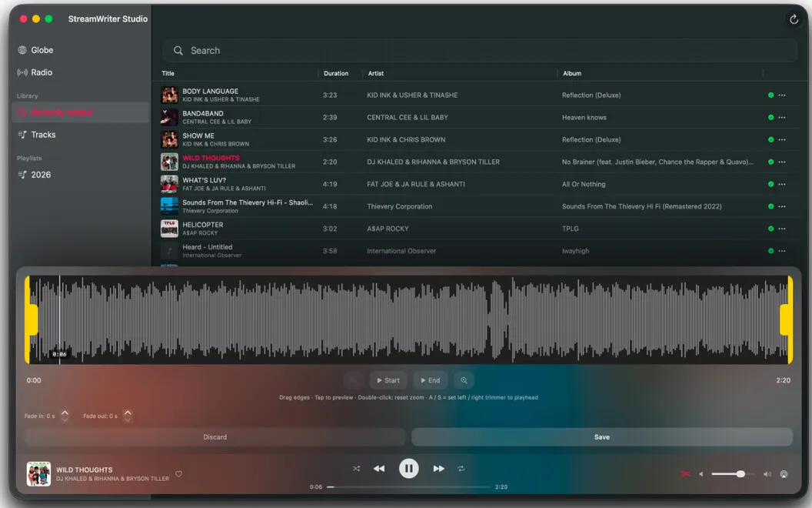Image resolution: width=812 pixels, height=508 pixels.
Task: Click BODY LANGUAGE album art thumbnail
Action: 169,95
